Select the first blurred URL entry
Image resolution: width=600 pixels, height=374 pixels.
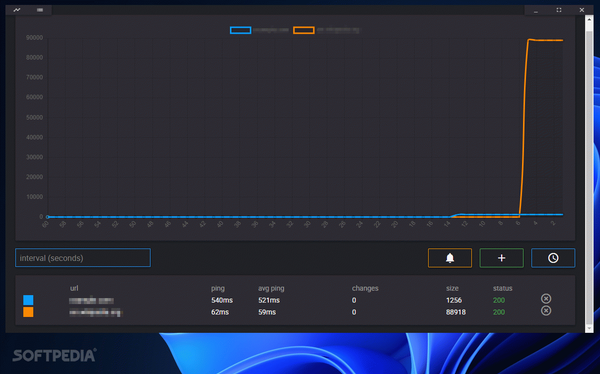point(91,301)
